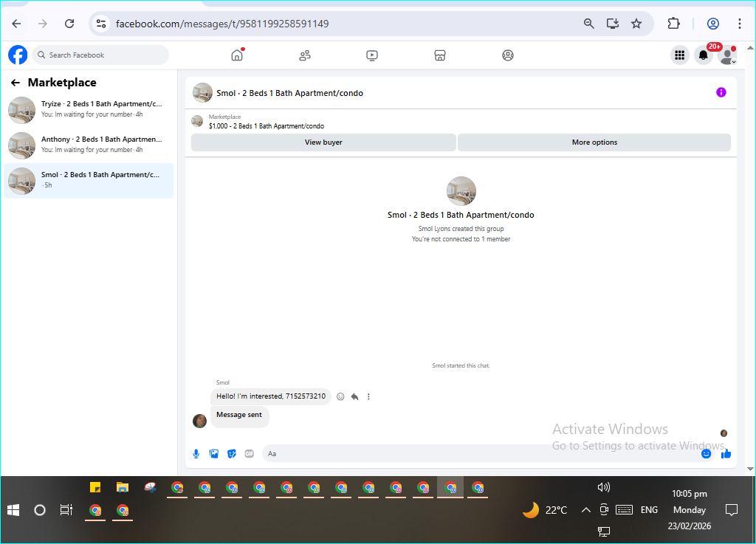756x544 pixels.
Task: Click the chat header Smol listing title
Action: coord(289,93)
